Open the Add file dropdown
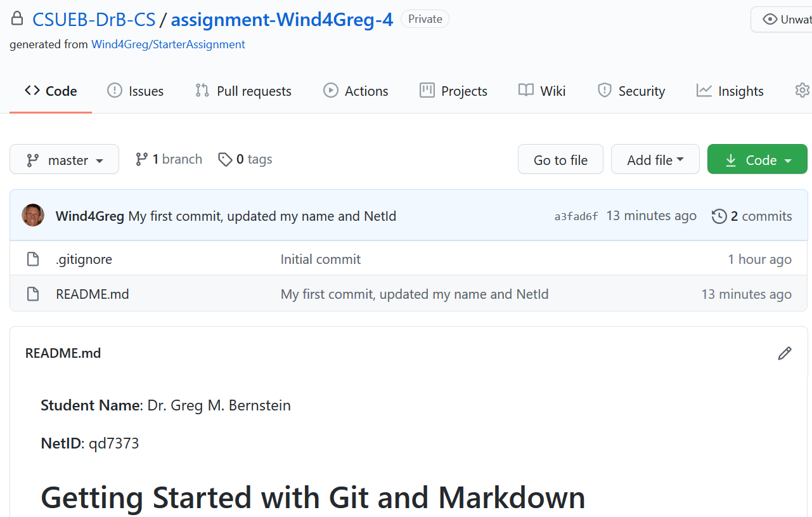This screenshot has width=812, height=517. click(x=655, y=160)
